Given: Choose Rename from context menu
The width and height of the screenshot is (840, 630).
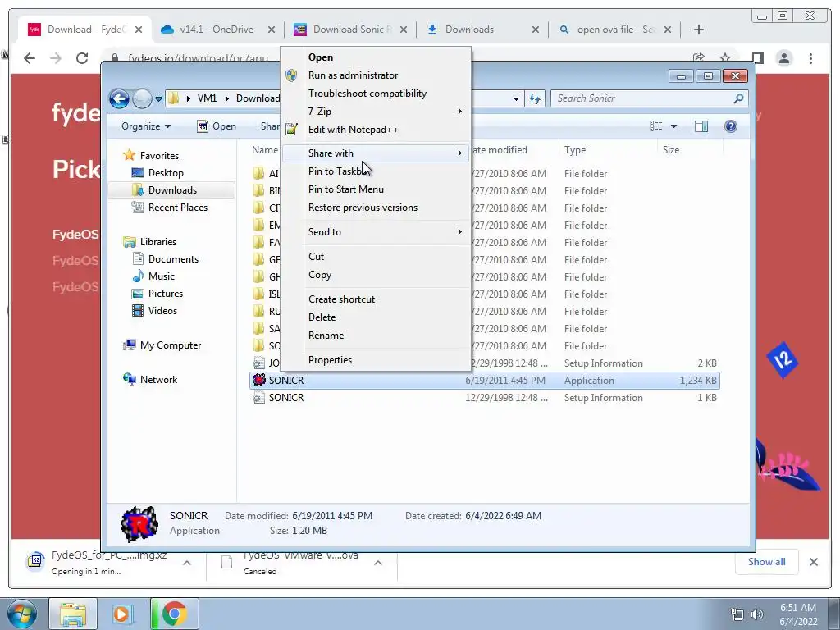Looking at the screenshot, I should point(376,336).
